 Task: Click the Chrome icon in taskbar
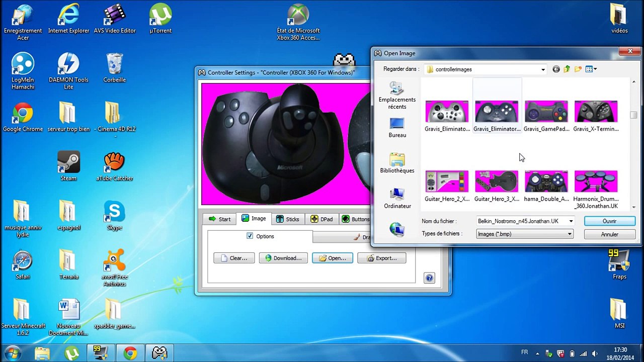tap(130, 353)
